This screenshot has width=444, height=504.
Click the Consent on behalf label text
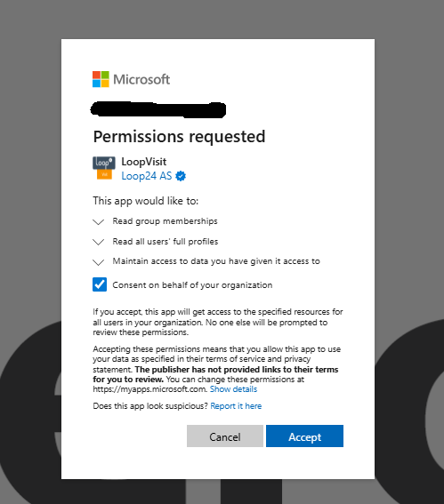point(192,285)
